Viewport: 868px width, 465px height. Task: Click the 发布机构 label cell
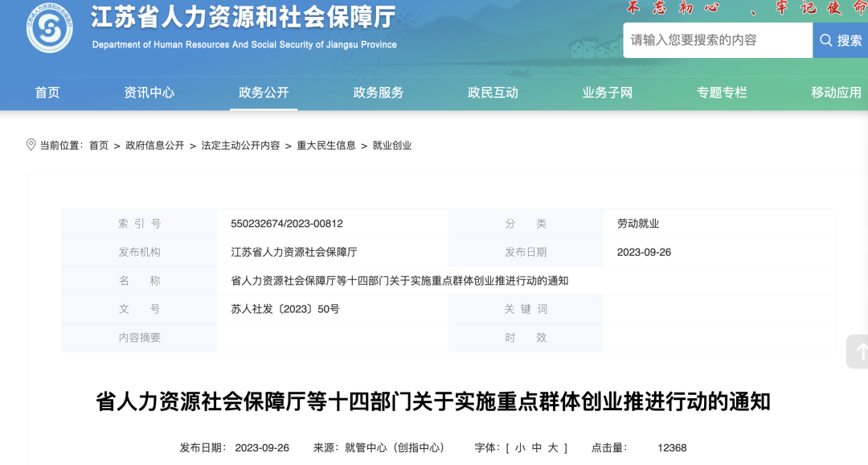tap(140, 252)
